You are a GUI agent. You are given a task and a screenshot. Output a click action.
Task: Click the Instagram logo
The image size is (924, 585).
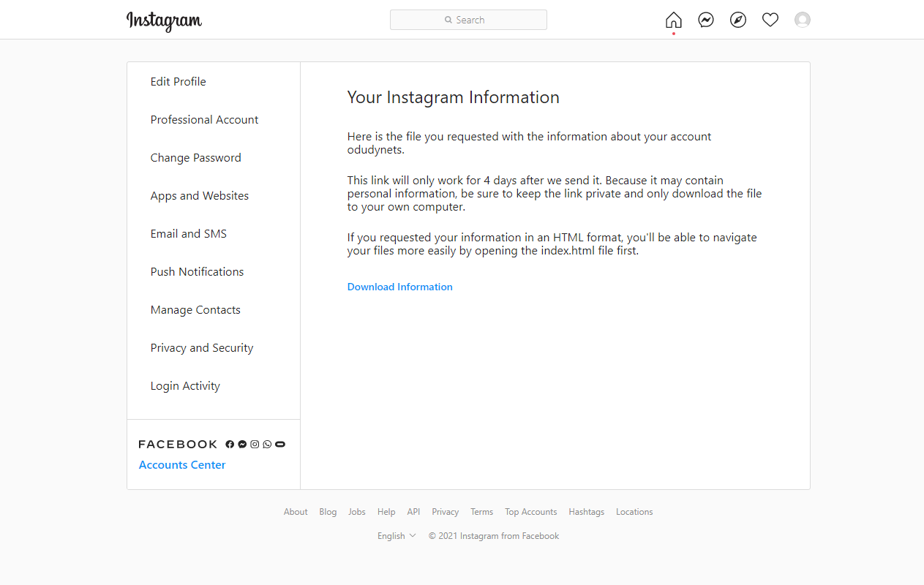164,21
